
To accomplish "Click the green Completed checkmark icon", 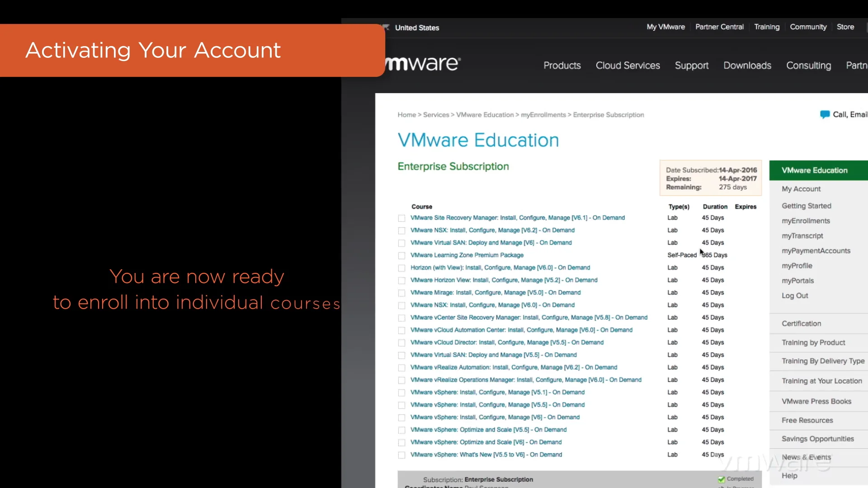I will pyautogui.click(x=721, y=479).
